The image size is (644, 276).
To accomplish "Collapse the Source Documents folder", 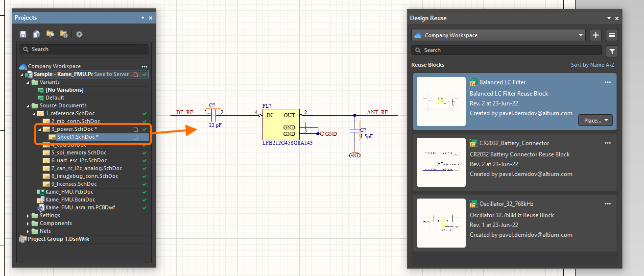I will (x=28, y=105).
